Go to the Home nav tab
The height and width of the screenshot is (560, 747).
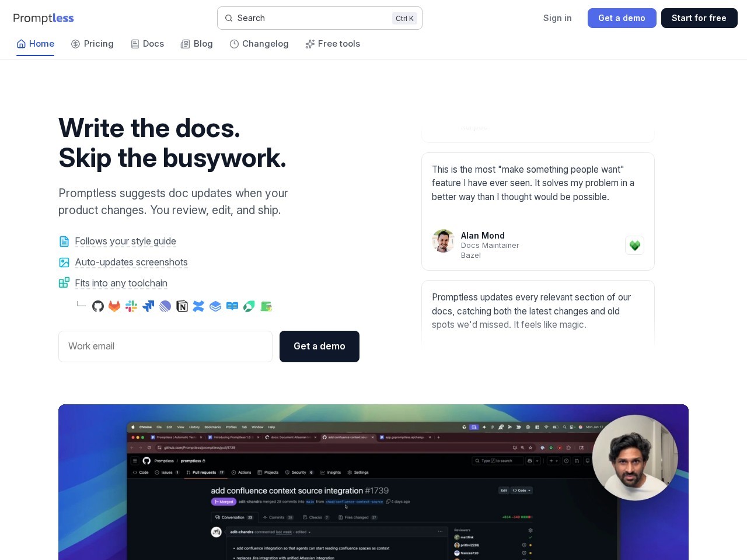(36, 44)
